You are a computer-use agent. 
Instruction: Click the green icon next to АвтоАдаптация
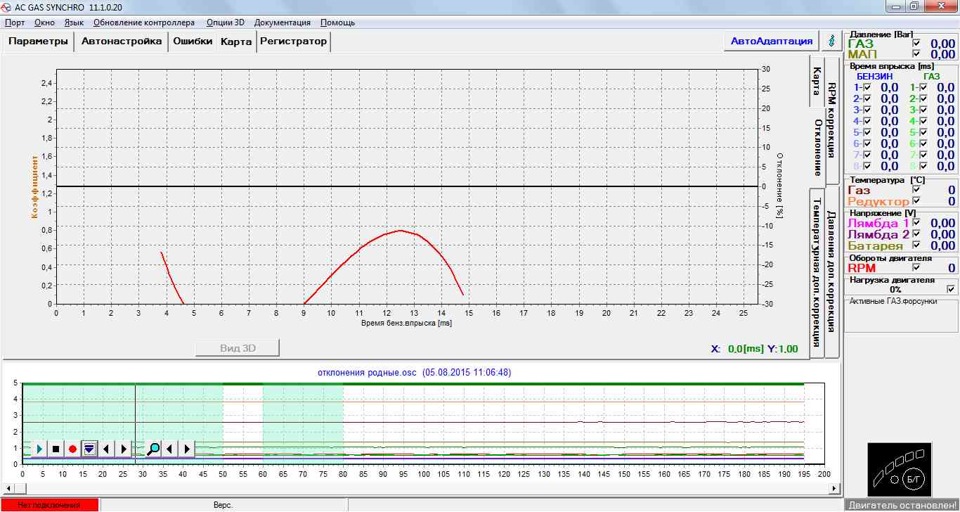tap(831, 41)
